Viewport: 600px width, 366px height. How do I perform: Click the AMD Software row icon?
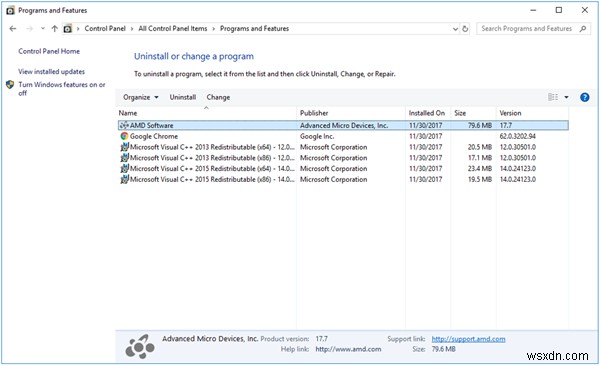point(124,125)
